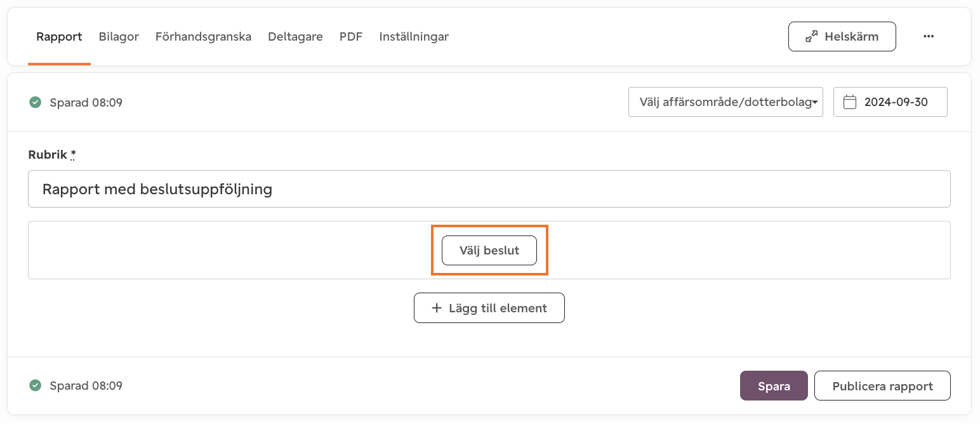Click the Helskärm fullscreen button
The width and height of the screenshot is (980, 424).
tap(842, 37)
